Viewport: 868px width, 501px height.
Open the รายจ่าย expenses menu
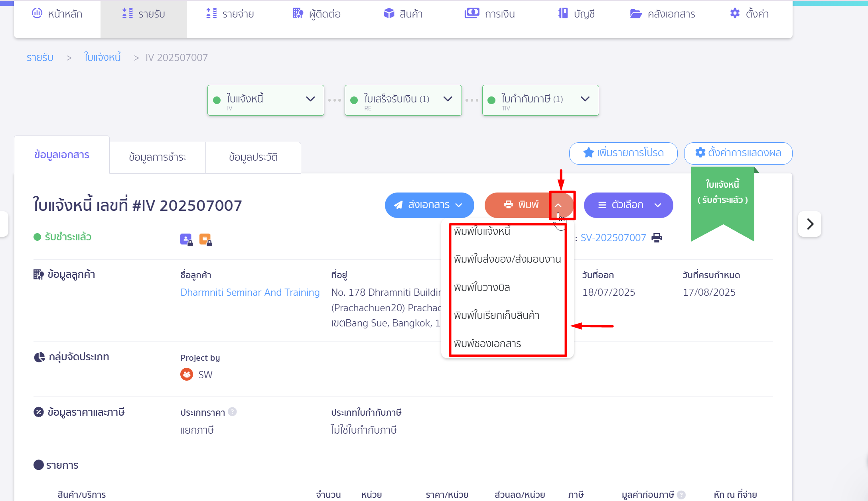pyautogui.click(x=230, y=14)
